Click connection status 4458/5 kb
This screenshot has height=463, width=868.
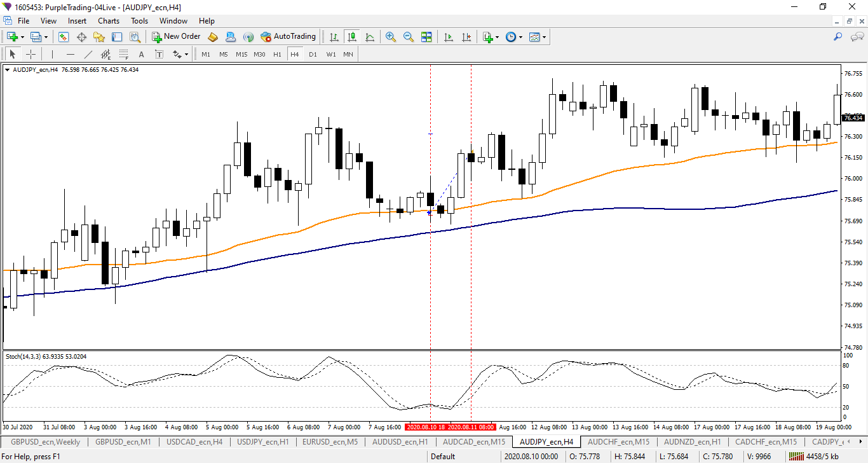(x=814, y=456)
